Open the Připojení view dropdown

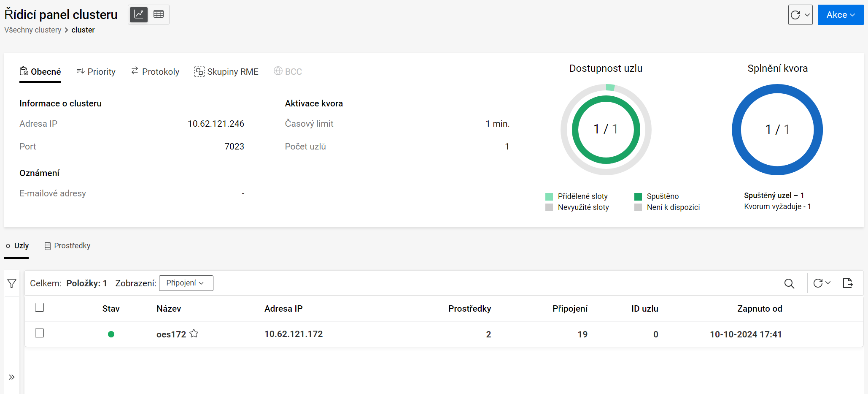pos(186,283)
